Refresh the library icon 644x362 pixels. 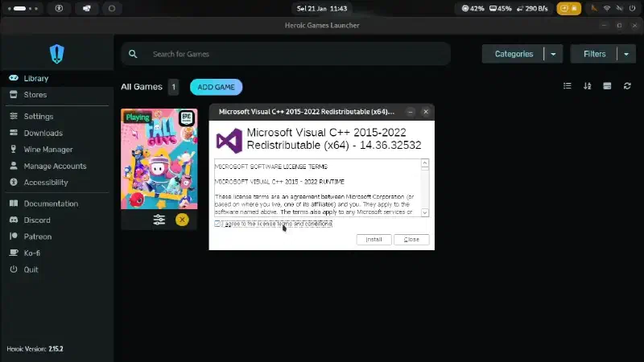click(627, 86)
